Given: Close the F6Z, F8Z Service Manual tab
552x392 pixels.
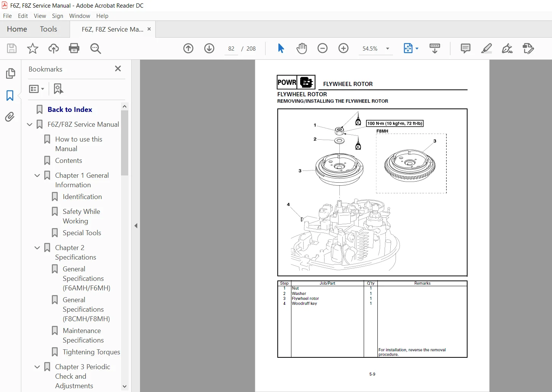Looking at the screenshot, I should 149,29.
